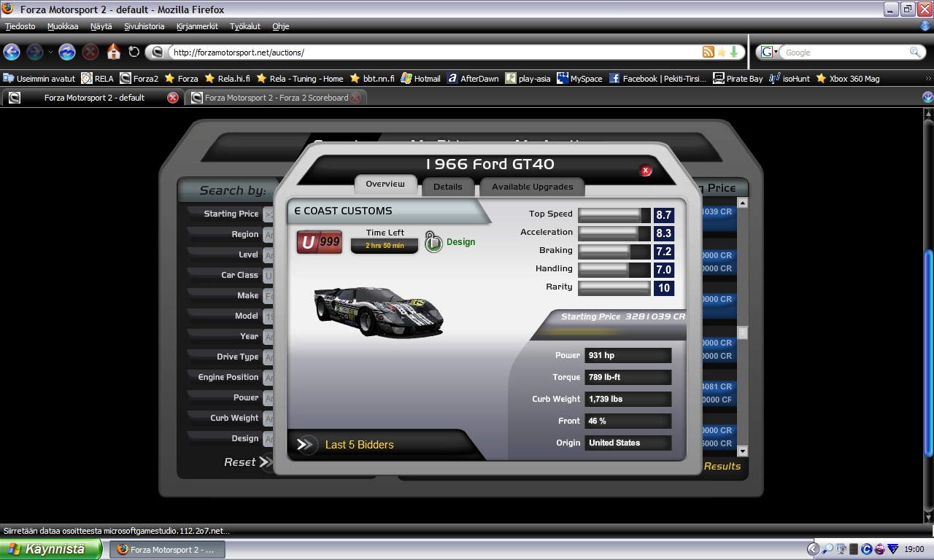
Task: Reload the page with the refresh icon
Action: [134, 52]
